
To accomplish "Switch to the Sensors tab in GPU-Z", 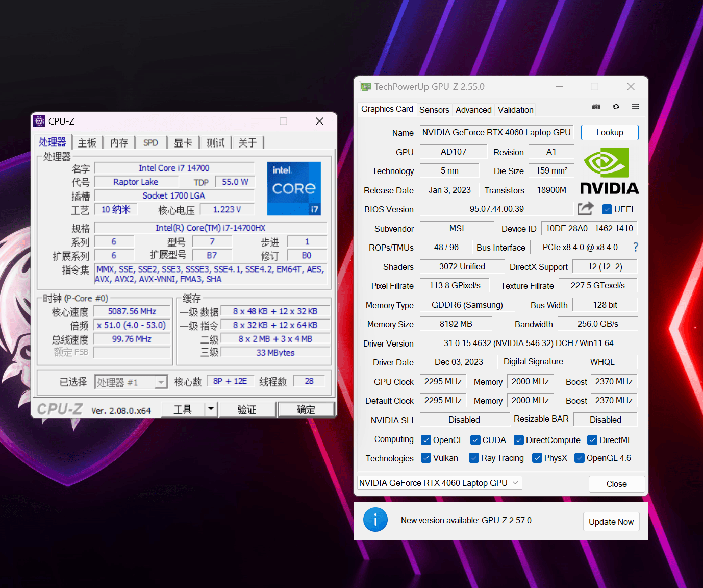I will pos(434,109).
